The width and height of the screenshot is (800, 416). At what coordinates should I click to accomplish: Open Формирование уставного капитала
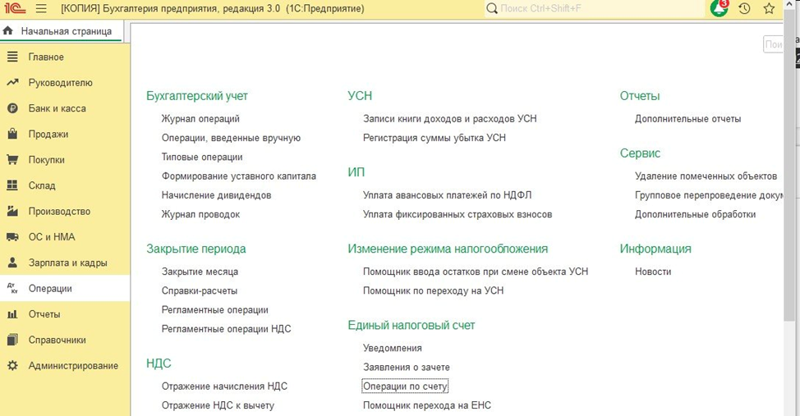coord(239,176)
